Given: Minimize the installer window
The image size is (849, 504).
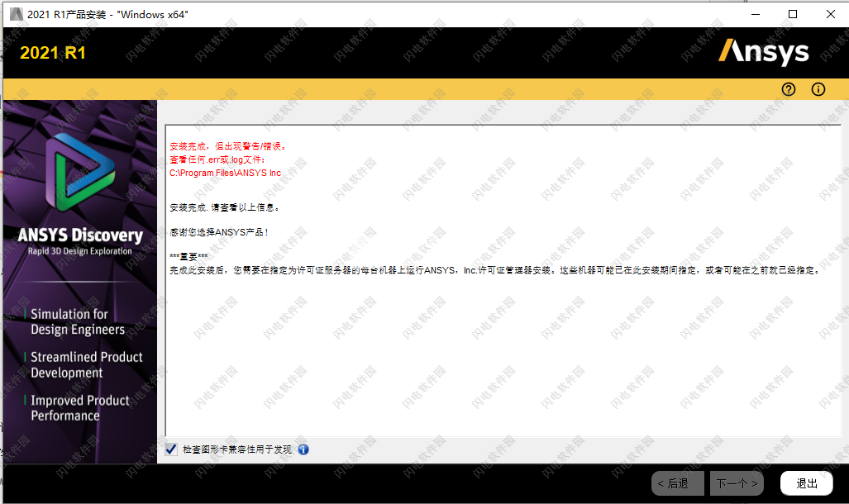Looking at the screenshot, I should click(756, 14).
